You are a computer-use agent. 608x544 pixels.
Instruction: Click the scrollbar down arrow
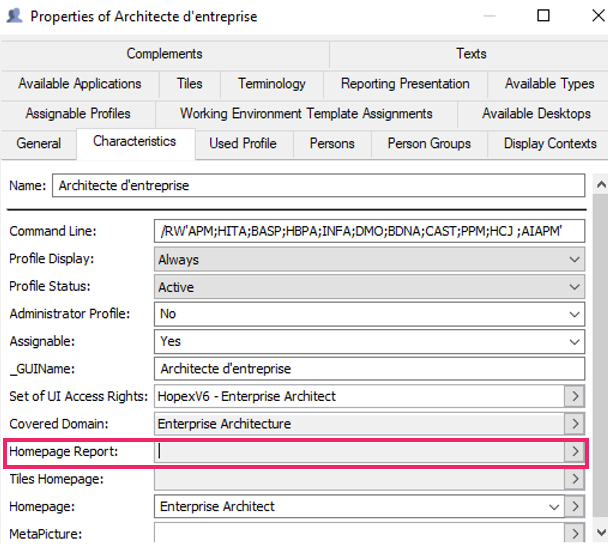click(601, 532)
